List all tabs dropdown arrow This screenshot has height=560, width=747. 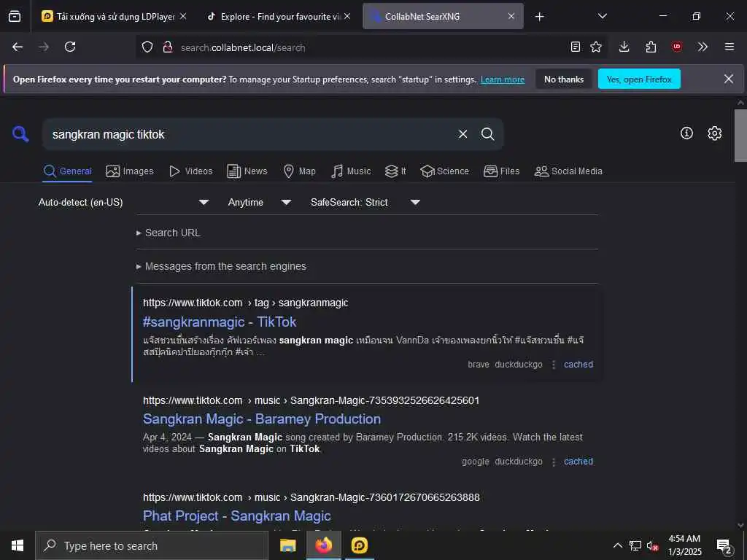[x=603, y=16]
